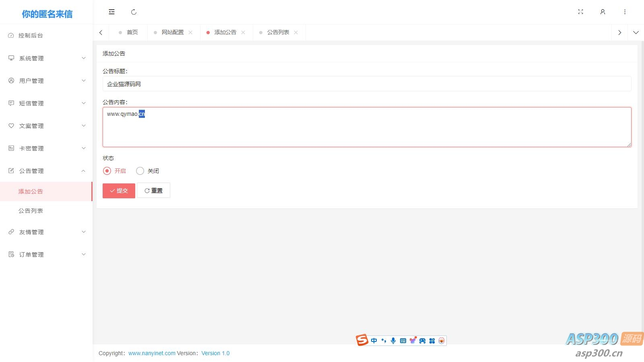
Task: Select the 开启 status radio button
Action: coord(107,171)
